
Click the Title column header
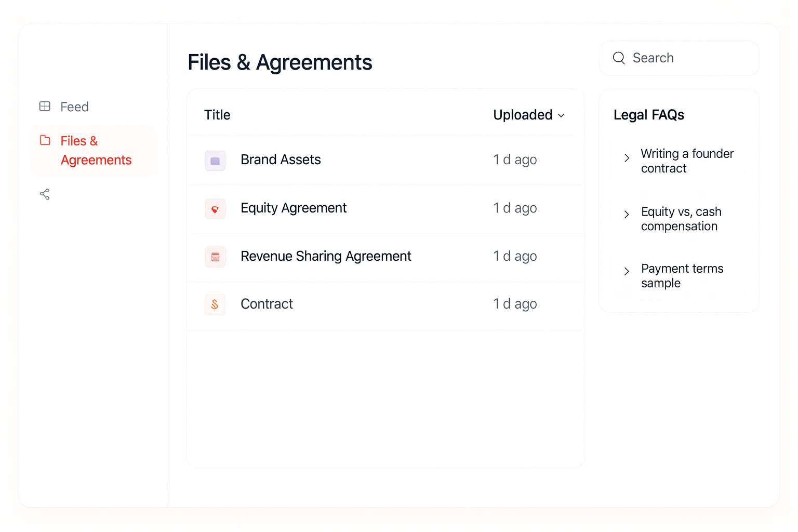pos(217,115)
